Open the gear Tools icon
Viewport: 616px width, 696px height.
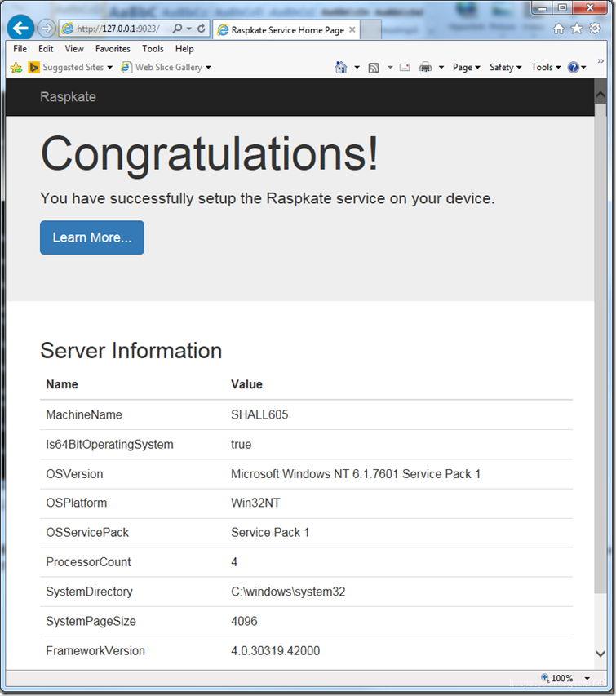595,29
